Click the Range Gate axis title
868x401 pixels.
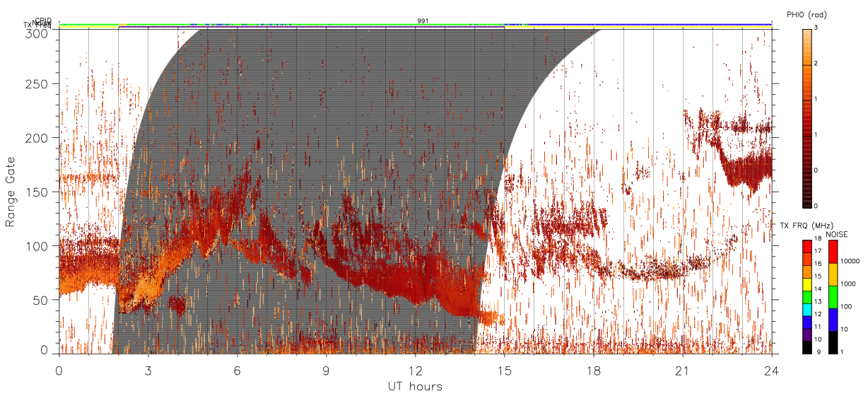[11, 191]
